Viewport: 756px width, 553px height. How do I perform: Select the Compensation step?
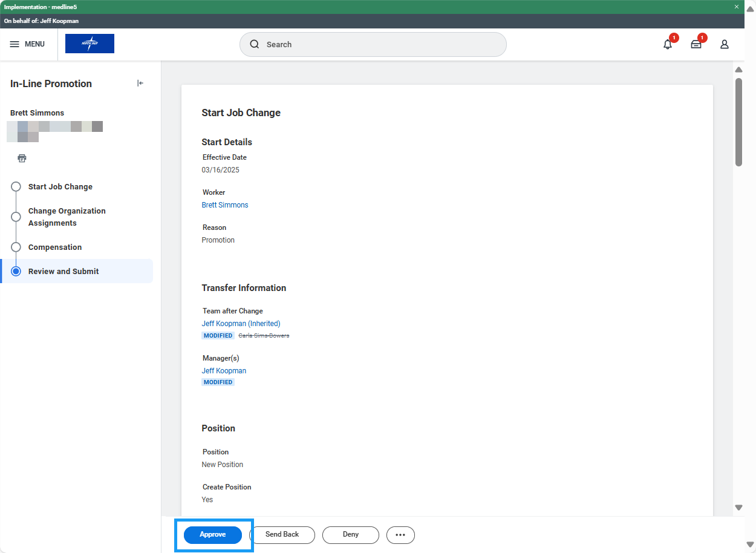pyautogui.click(x=55, y=247)
